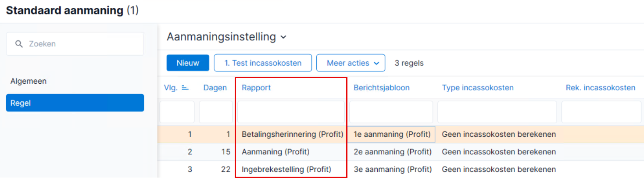Click the 2e aanmaning (Profit) cell
Image resolution: width=644 pixels, height=178 pixels.
[x=393, y=152]
